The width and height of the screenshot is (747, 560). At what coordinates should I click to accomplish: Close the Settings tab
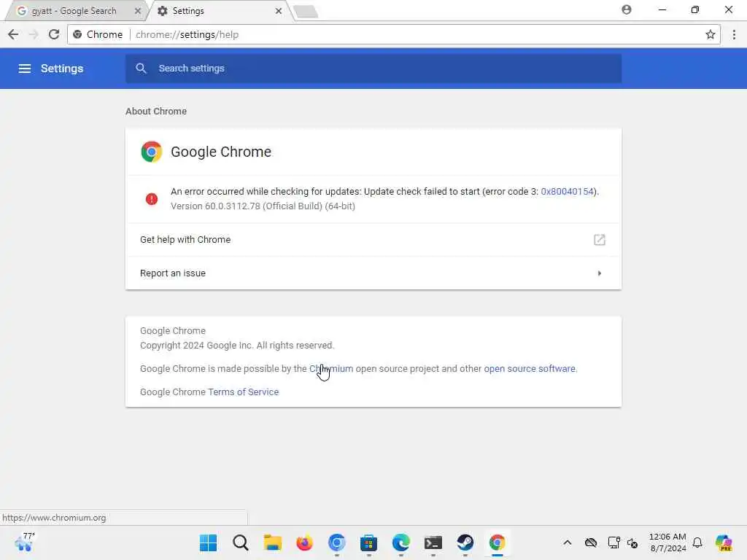tap(278, 10)
